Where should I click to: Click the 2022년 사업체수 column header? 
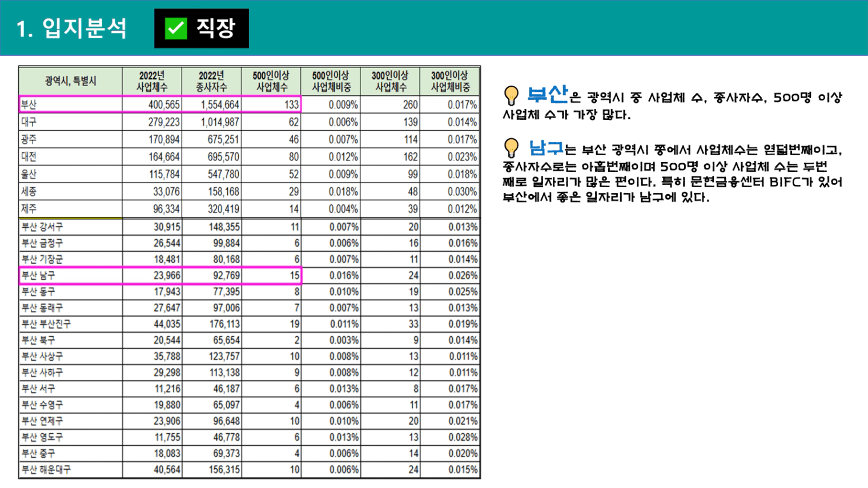[152, 81]
